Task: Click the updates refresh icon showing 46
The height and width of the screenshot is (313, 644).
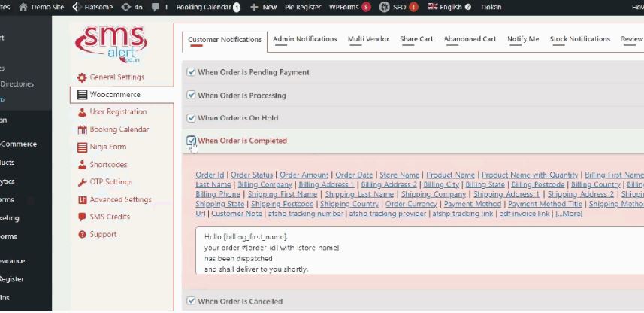Action: 125,7
